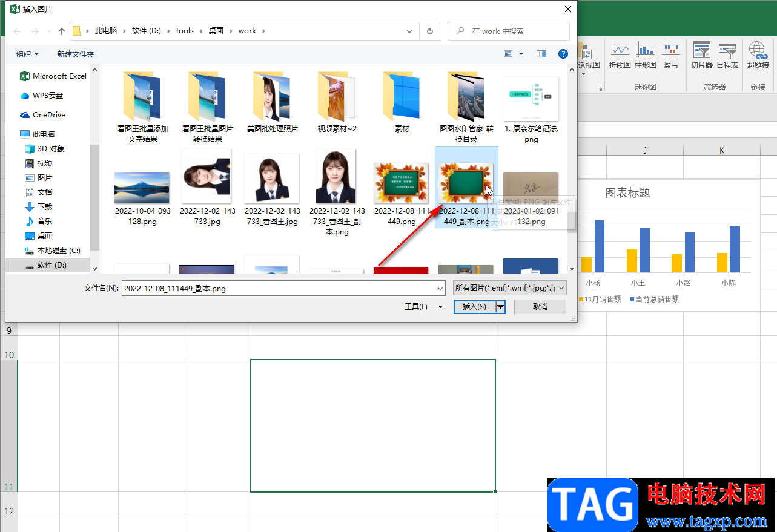Select the 图图水印管家_转换目录 folder
This screenshot has height=532, width=777.
pyautogui.click(x=467, y=107)
